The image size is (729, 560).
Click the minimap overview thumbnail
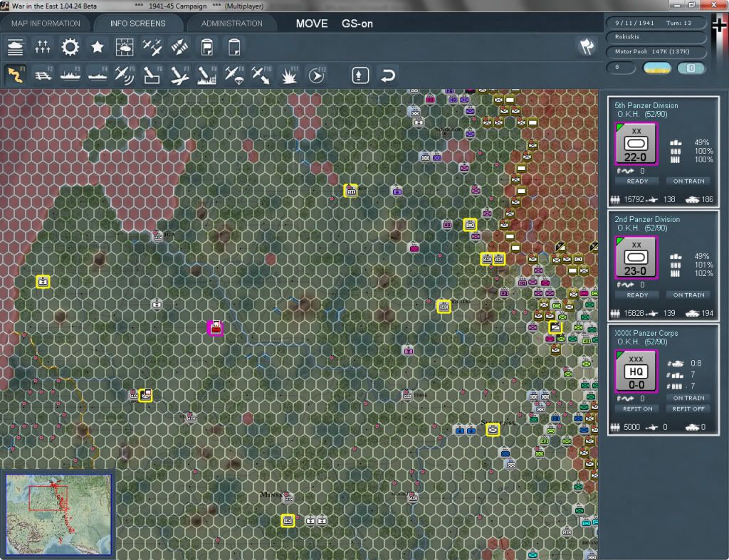(x=58, y=514)
